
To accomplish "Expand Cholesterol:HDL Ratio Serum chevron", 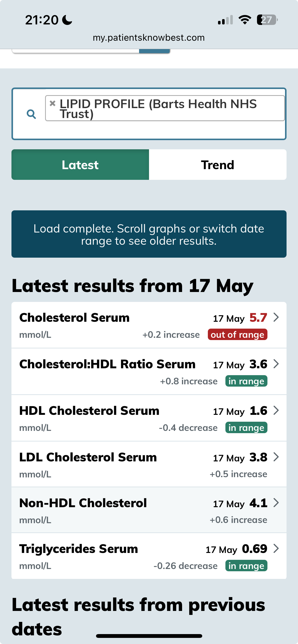I will (276, 364).
